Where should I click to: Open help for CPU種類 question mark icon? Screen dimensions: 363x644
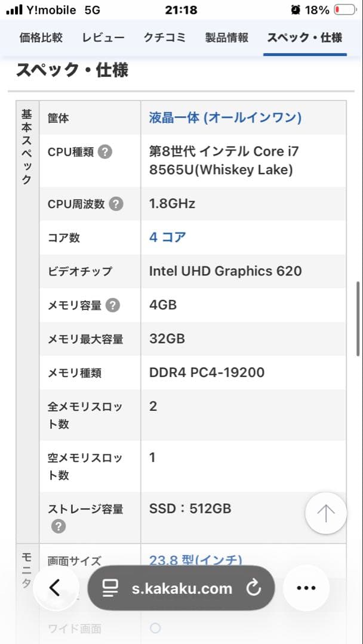[106, 151]
